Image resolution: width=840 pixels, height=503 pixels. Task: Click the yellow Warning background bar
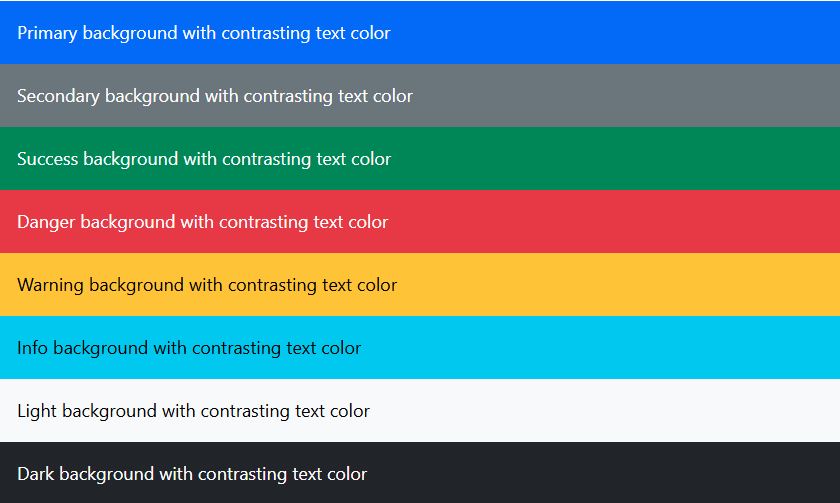(x=420, y=284)
